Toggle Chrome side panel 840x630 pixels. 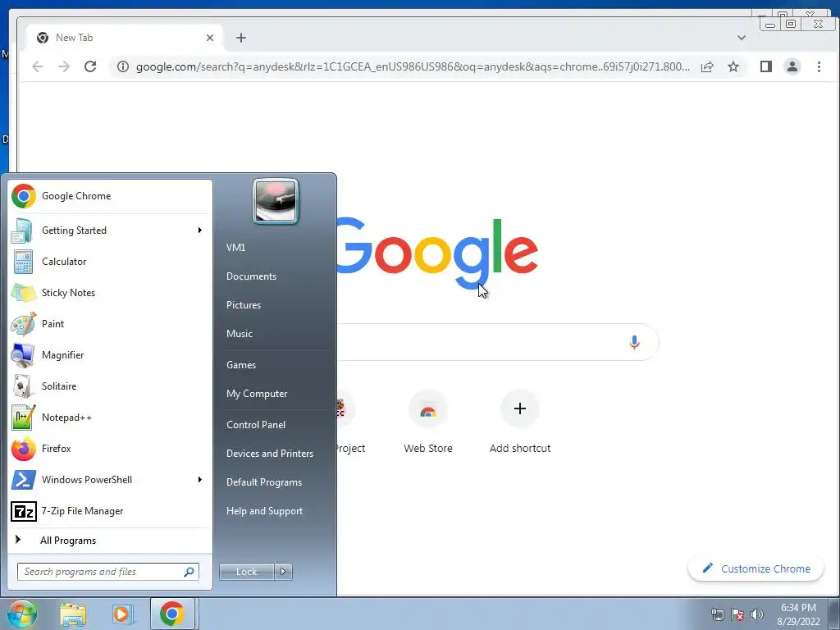click(766, 66)
